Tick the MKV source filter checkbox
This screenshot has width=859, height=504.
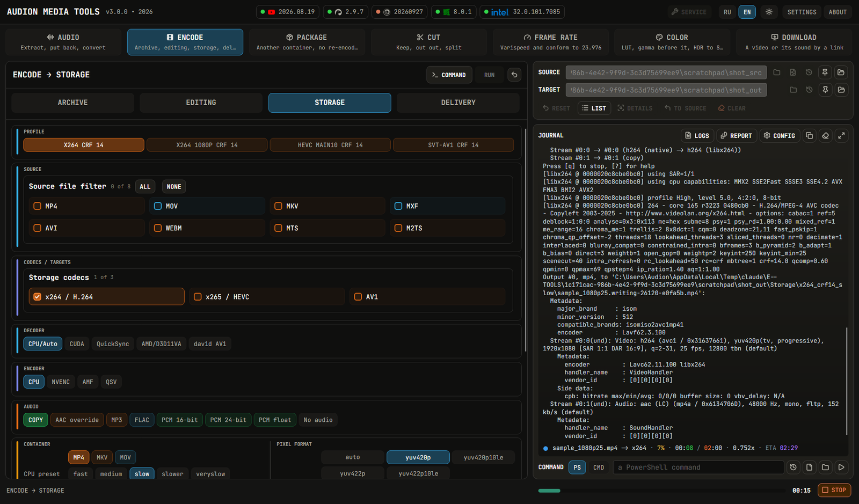pyautogui.click(x=278, y=206)
